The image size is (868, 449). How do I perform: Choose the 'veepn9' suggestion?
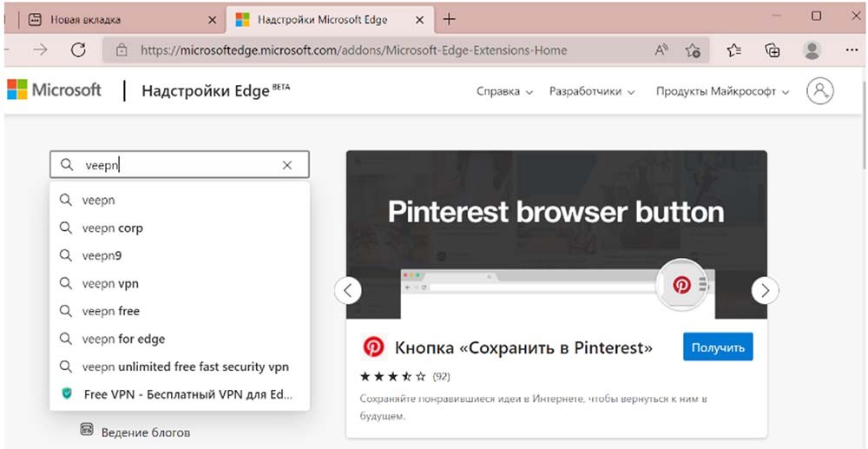(x=180, y=255)
